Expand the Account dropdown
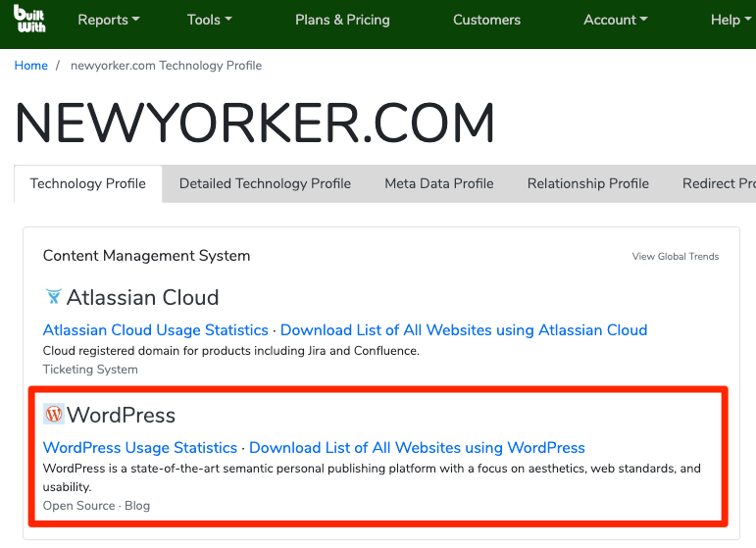 pyautogui.click(x=615, y=20)
